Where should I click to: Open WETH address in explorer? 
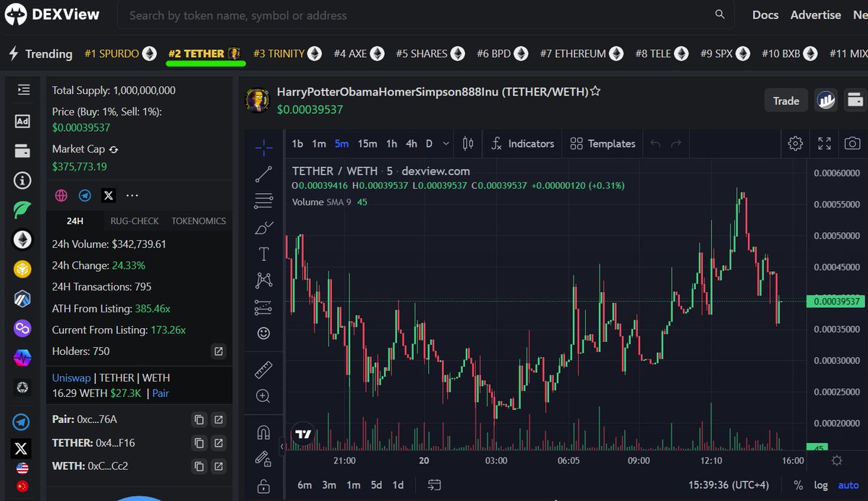218,466
